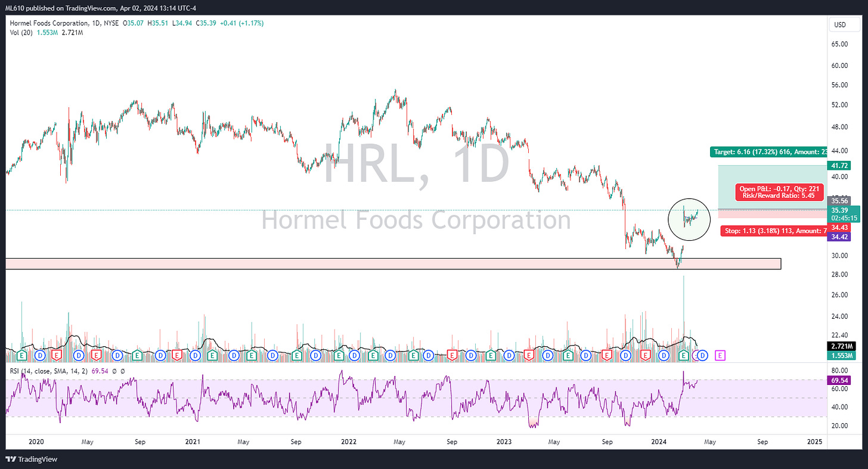Image resolution: width=868 pixels, height=469 pixels.
Task: Click the 44.00 price axis label
Action: pos(840,152)
